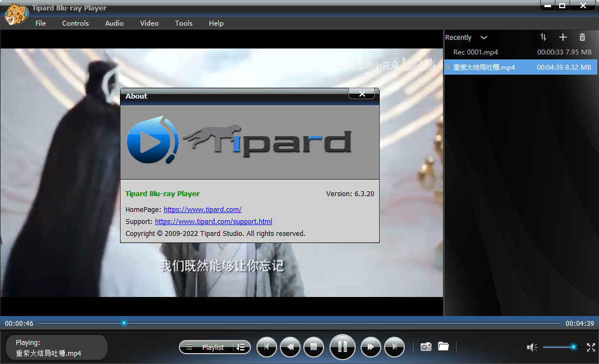Viewport: 599px width, 364px height.
Task: Skip to the next track
Action: (394, 347)
